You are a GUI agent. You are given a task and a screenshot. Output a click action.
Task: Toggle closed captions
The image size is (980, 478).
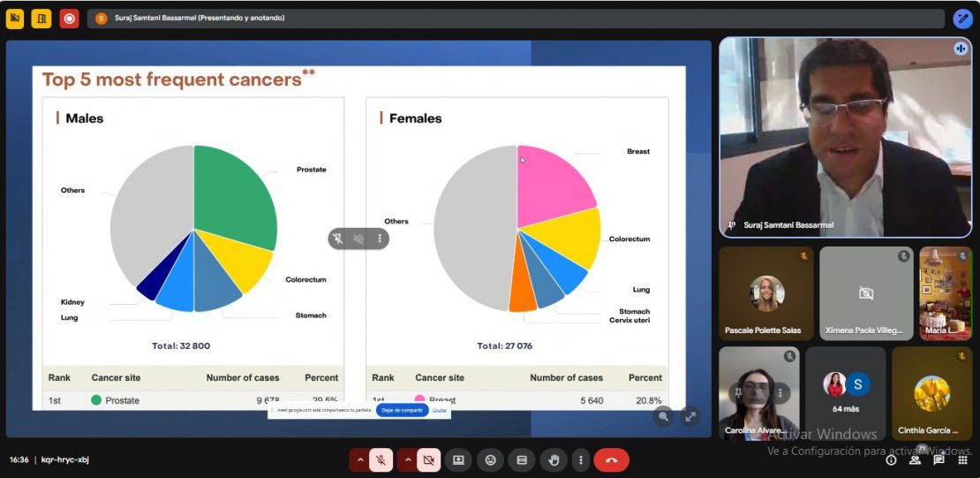[522, 459]
